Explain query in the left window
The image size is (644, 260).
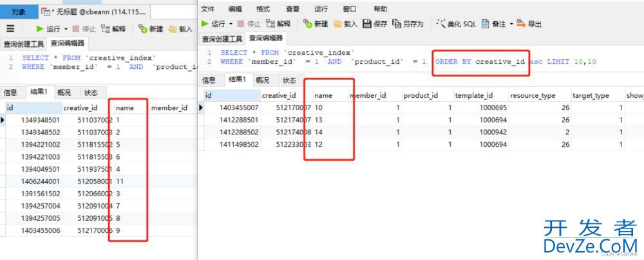[x=113, y=29]
